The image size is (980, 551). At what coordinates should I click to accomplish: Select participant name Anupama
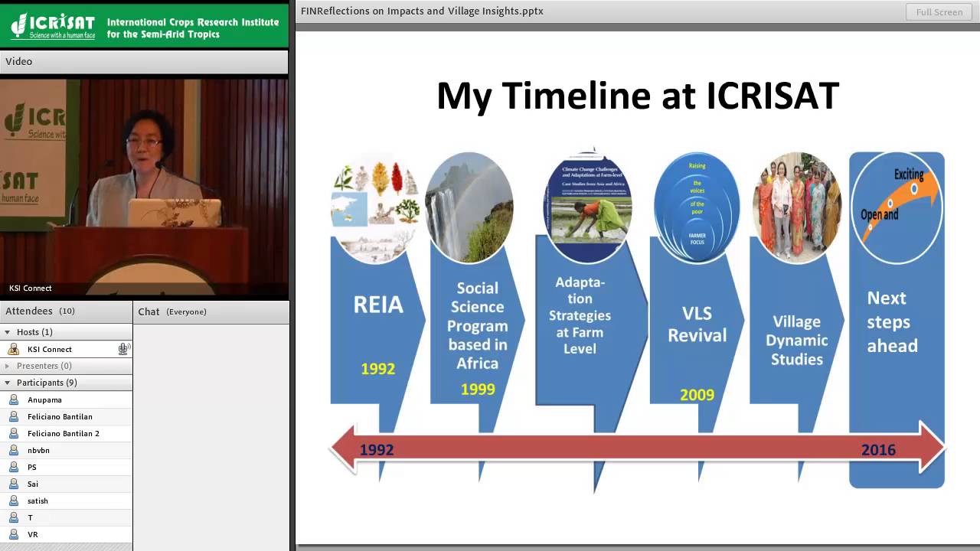44,399
